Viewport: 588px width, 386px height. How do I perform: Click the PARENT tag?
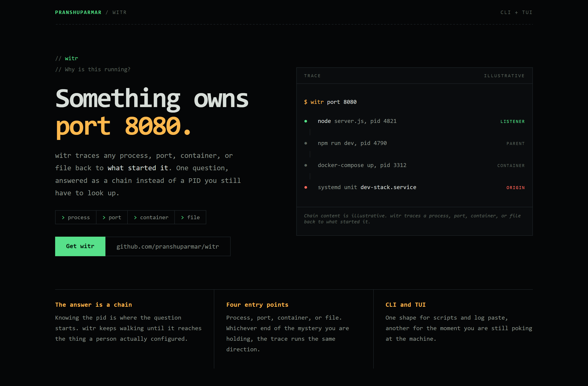[x=515, y=143]
